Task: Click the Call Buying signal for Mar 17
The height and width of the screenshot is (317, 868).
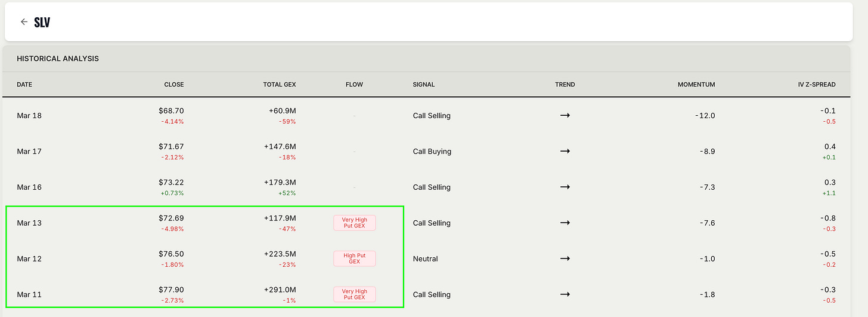Action: (432, 152)
